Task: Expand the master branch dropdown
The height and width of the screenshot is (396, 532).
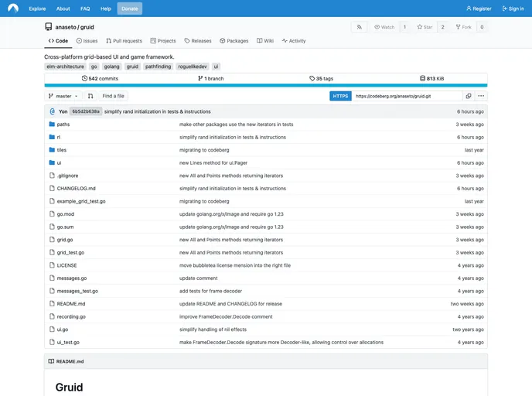Action: click(x=63, y=96)
